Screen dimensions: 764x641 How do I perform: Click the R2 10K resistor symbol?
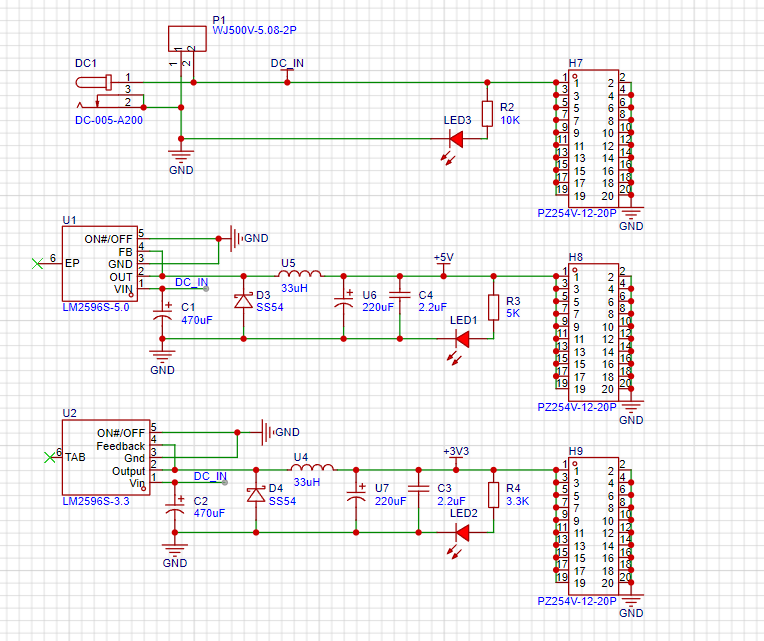pyautogui.click(x=487, y=113)
